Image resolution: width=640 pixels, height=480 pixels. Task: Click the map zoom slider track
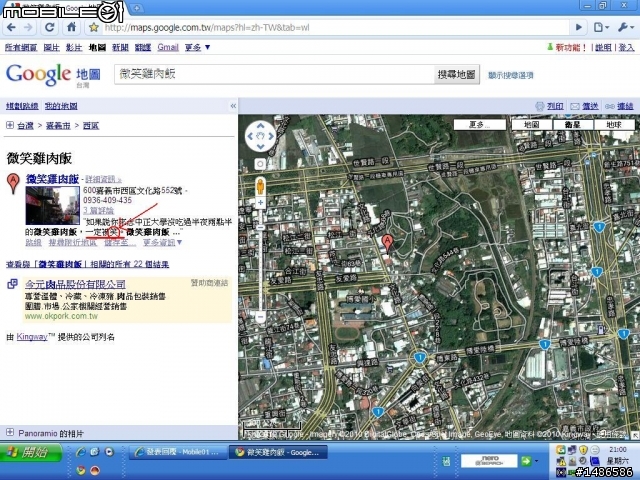260,260
